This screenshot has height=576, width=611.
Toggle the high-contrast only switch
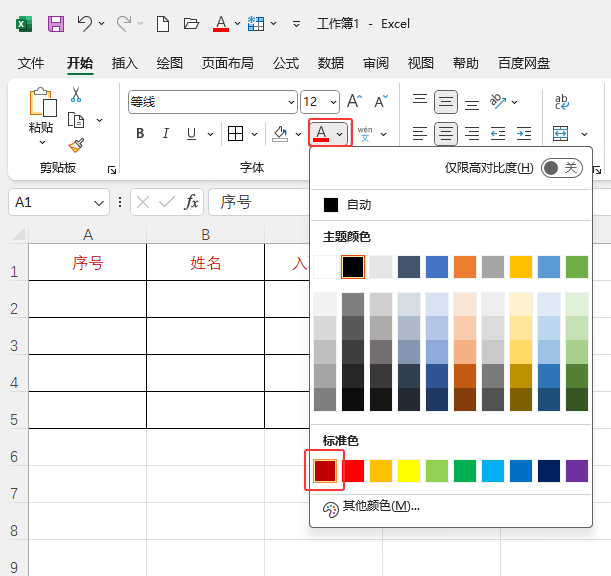click(560, 168)
